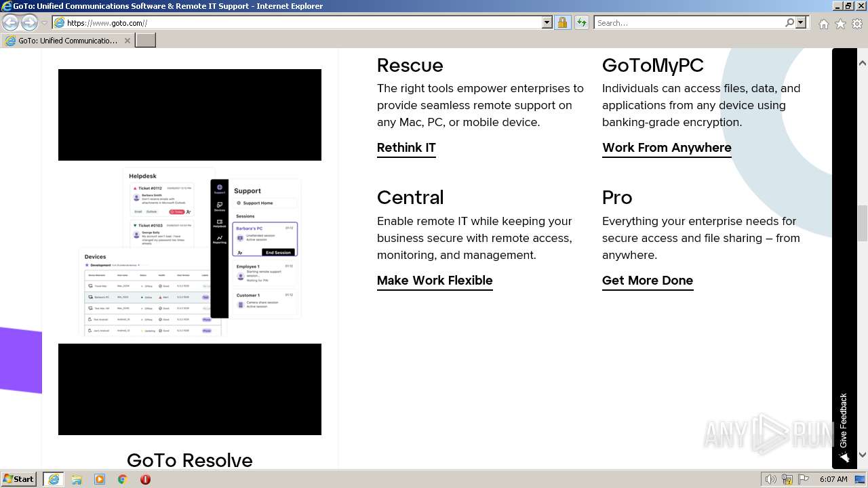Click the Refresh page icon
This screenshot has height=488, width=868.
tap(581, 22)
